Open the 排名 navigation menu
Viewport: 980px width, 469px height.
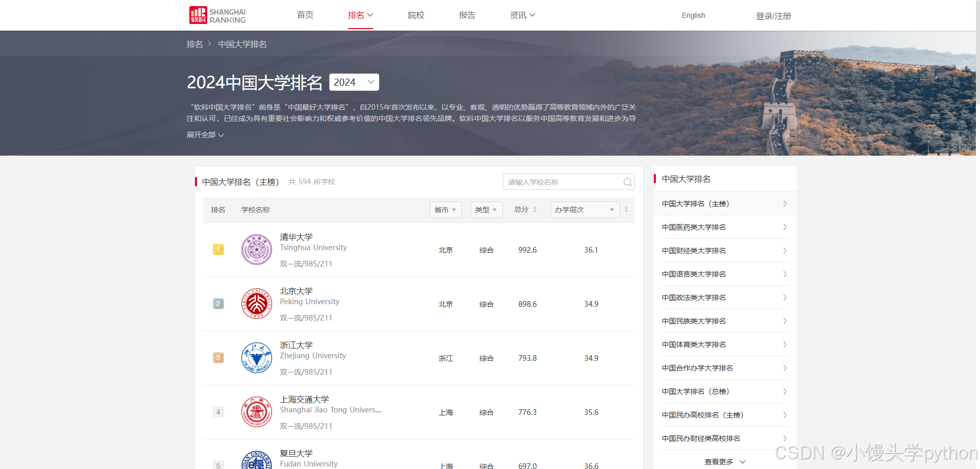tap(360, 15)
